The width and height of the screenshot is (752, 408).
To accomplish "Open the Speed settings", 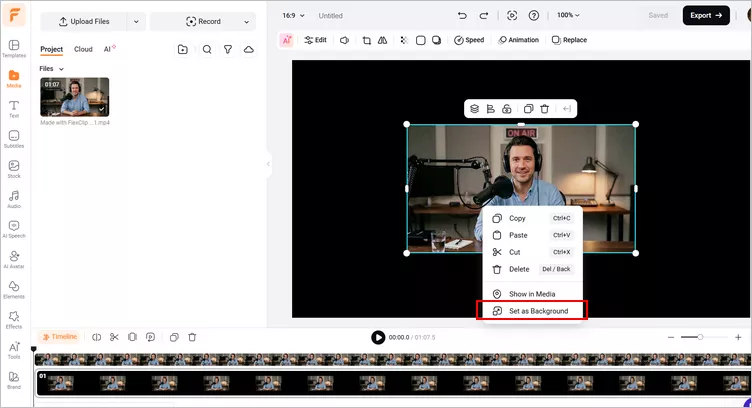I will 469,40.
